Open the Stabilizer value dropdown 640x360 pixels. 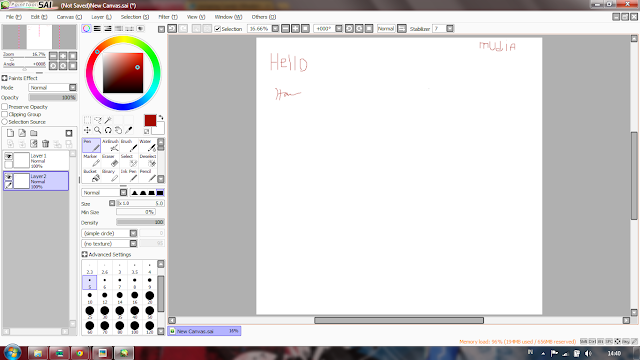[450, 29]
